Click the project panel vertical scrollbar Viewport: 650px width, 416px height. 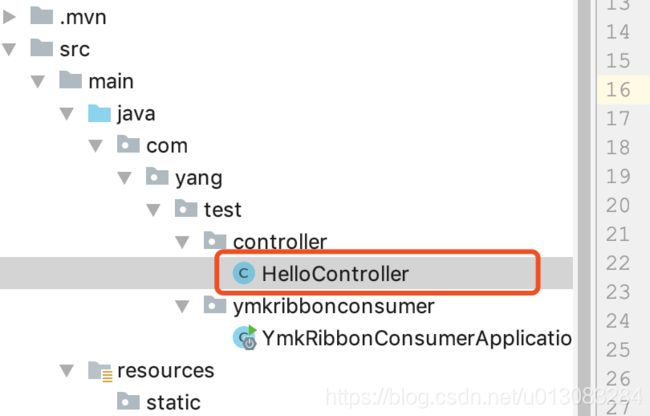pos(584,208)
